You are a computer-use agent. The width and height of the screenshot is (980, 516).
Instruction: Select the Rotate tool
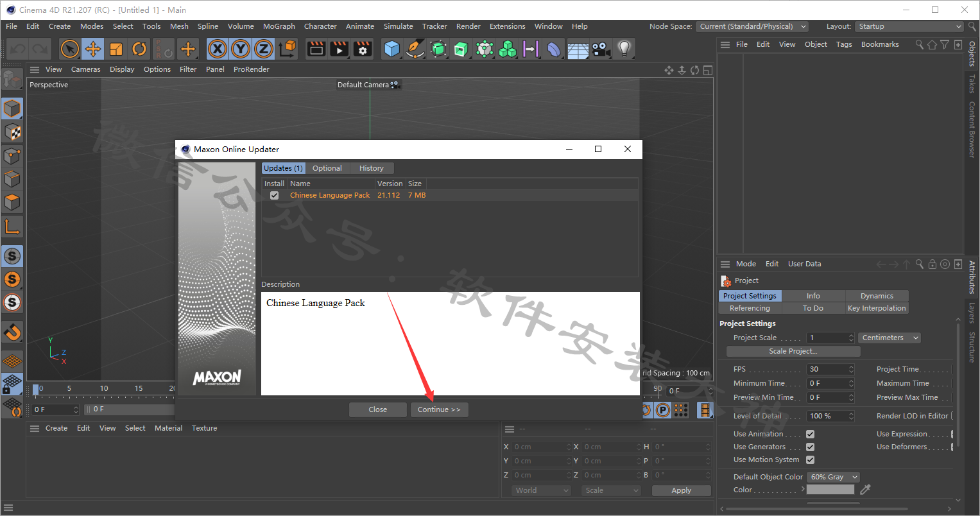139,49
